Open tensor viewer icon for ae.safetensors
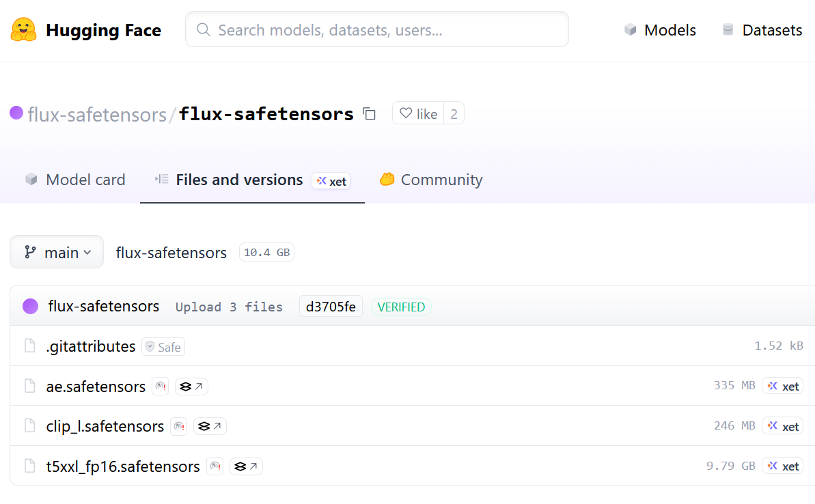The height and width of the screenshot is (504, 815). (x=191, y=387)
